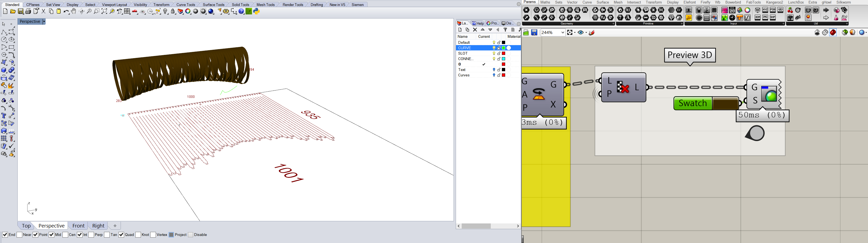Click the Grasshopper cherry icon in Util

(x=790, y=10)
